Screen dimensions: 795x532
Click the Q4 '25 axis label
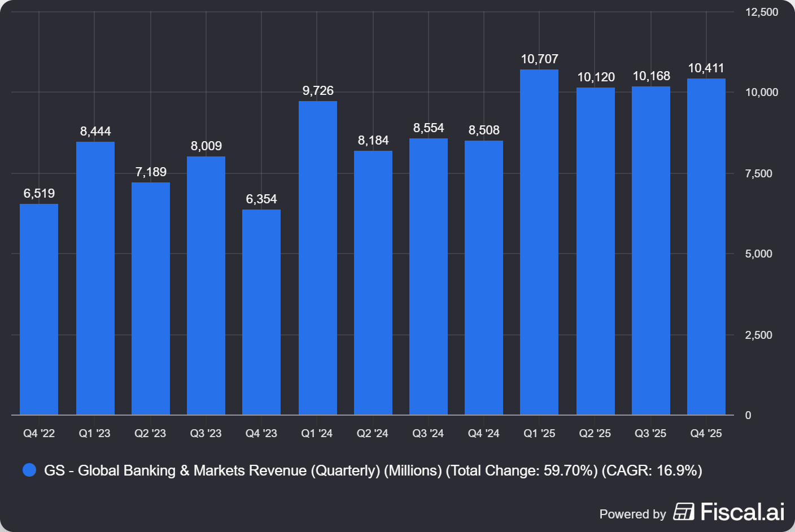tap(706, 433)
